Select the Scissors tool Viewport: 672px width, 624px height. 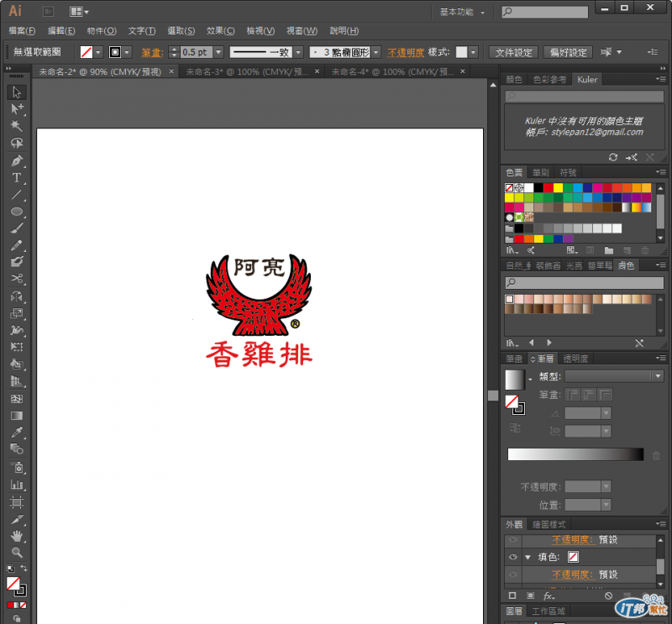click(x=16, y=279)
